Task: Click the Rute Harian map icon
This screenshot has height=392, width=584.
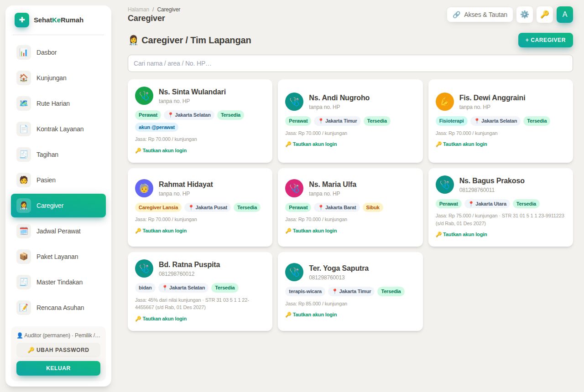Action: coord(24,103)
